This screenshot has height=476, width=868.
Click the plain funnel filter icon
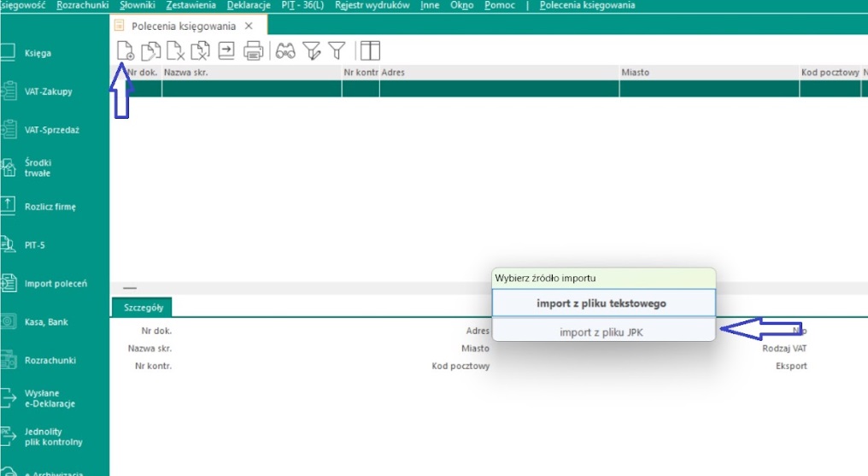point(337,51)
